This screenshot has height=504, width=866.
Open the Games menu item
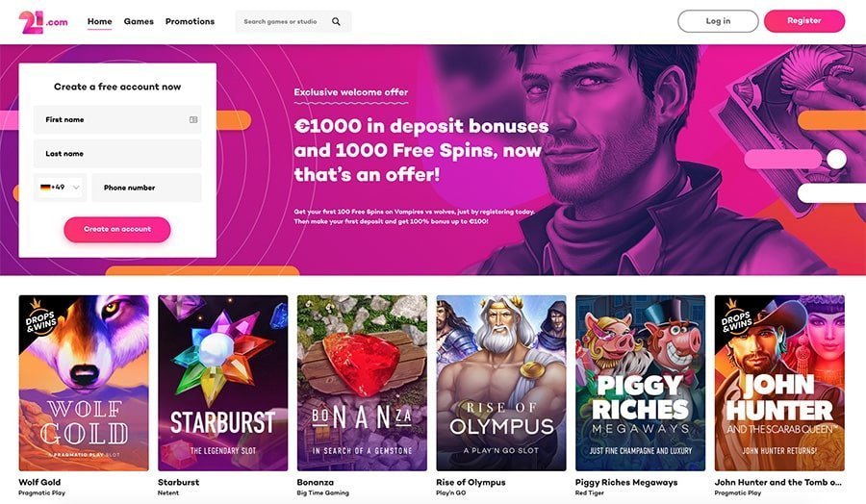[139, 21]
